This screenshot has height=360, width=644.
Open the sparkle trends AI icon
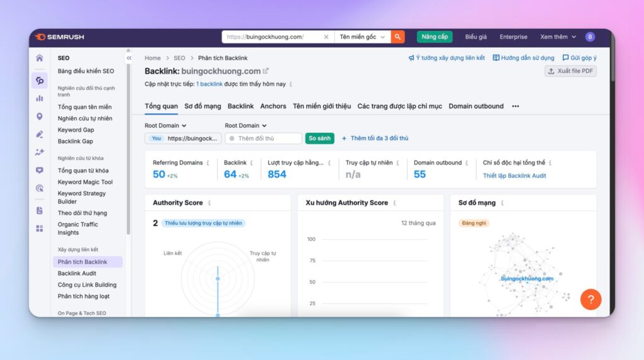(x=40, y=152)
